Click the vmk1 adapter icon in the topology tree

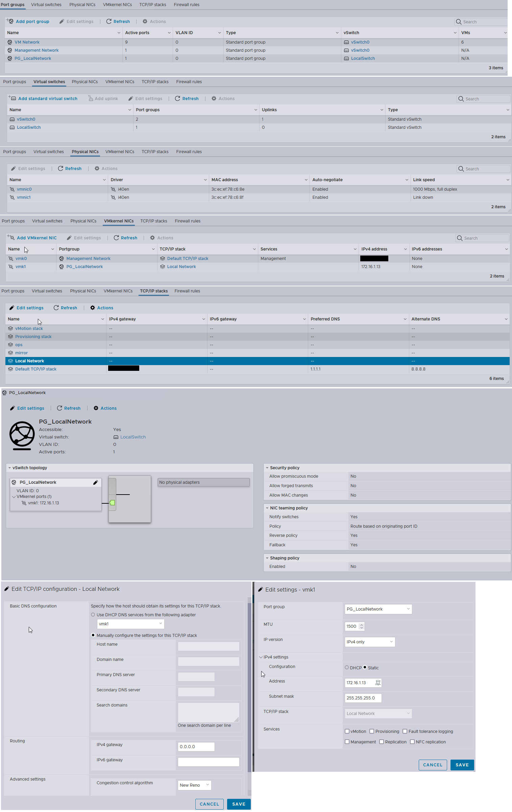[24, 503]
